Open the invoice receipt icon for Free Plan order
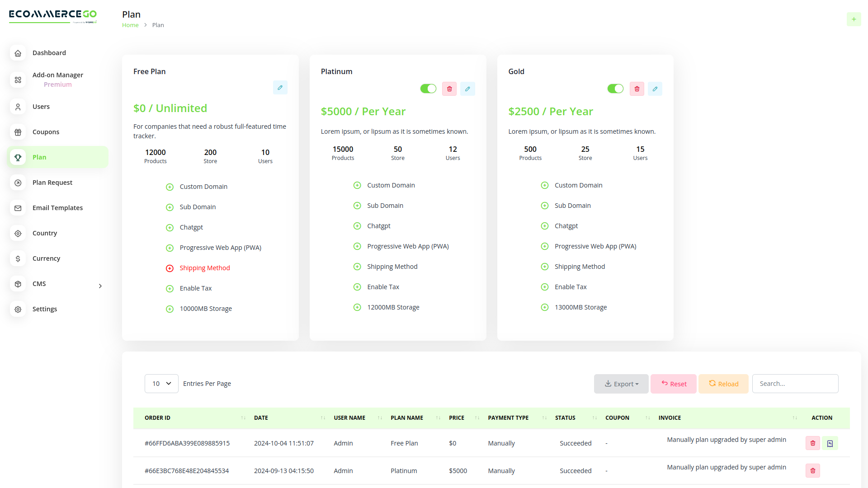The image size is (868, 488). click(x=830, y=443)
